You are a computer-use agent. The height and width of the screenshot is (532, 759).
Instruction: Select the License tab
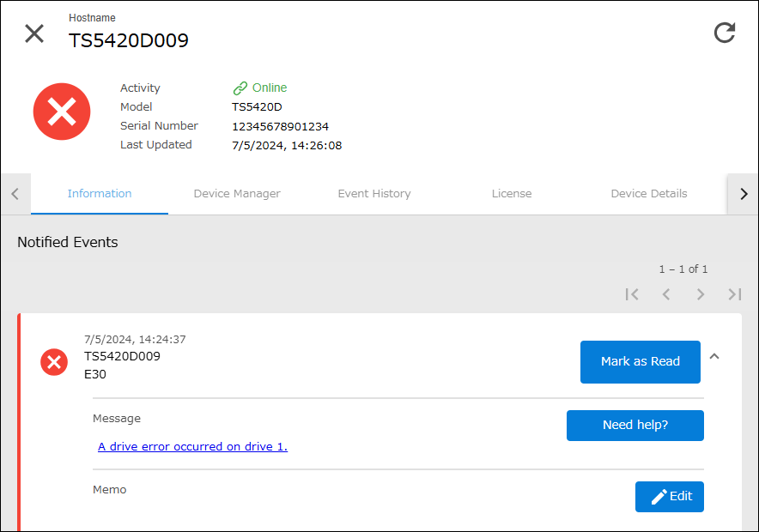512,194
